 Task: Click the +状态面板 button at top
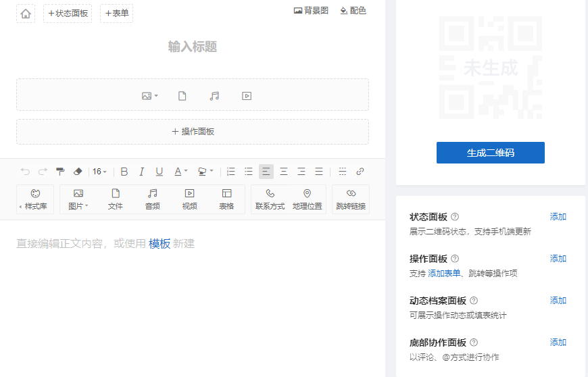click(68, 14)
